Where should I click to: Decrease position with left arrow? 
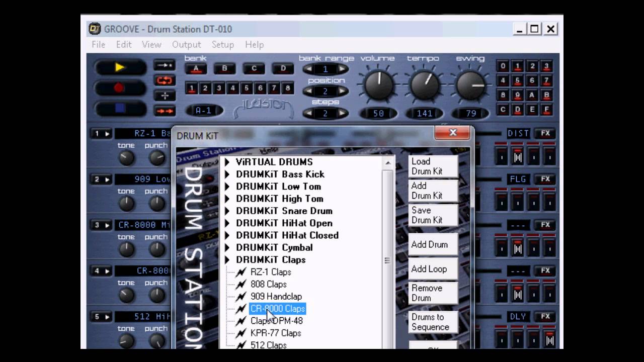[x=308, y=91]
